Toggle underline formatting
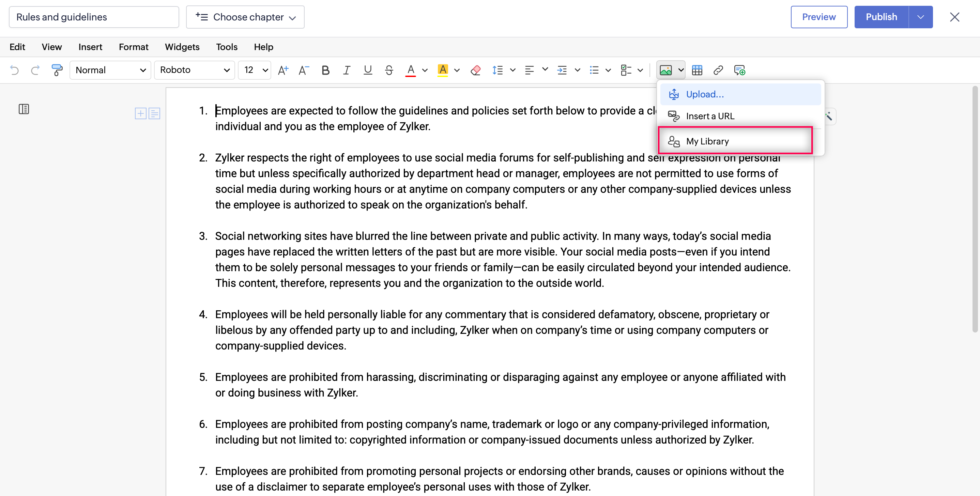Screen dimensions: 980x496 click(367, 70)
